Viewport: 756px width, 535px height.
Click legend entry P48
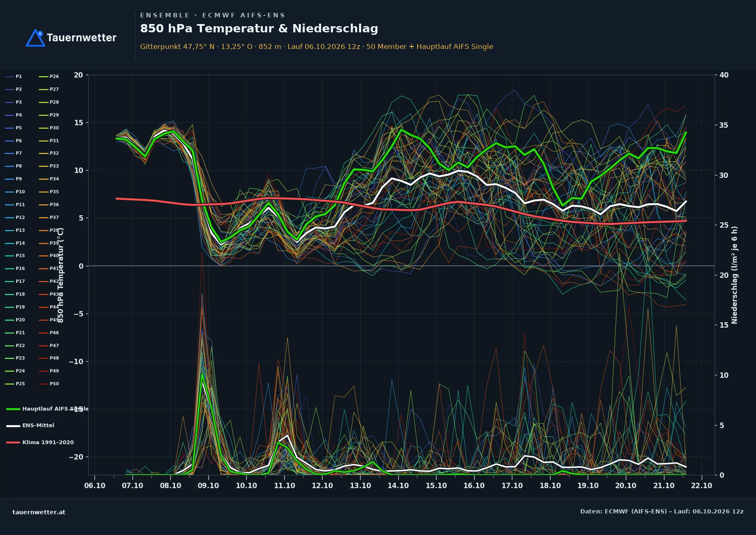[x=49, y=358]
